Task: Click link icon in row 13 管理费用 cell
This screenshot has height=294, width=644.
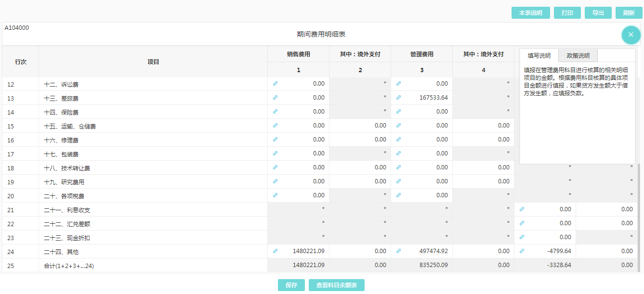Action: (x=398, y=98)
